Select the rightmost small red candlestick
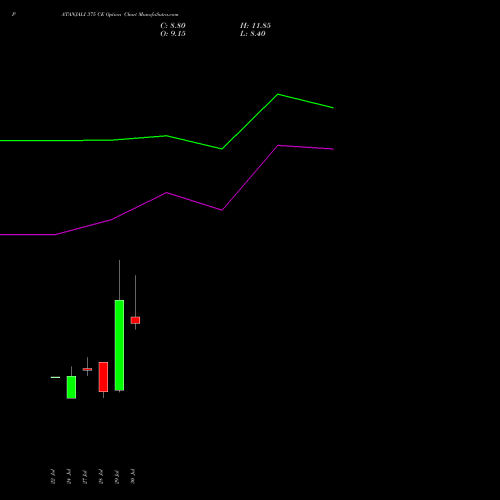Screen dimensions: 500x500 [x=135, y=320]
